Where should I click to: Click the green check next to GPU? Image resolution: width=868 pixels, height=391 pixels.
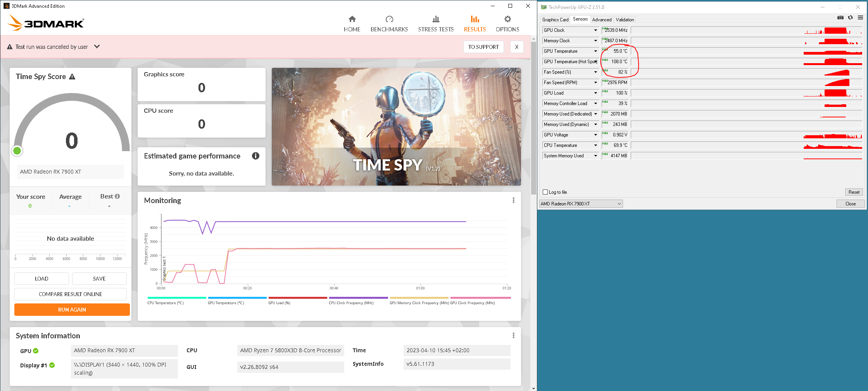(36, 351)
